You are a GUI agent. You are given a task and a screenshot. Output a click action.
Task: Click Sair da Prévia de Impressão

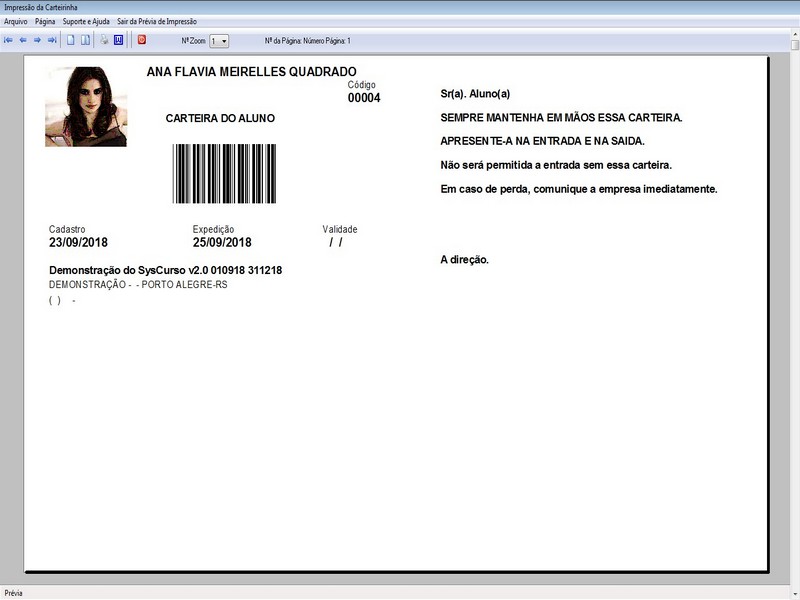157,21
